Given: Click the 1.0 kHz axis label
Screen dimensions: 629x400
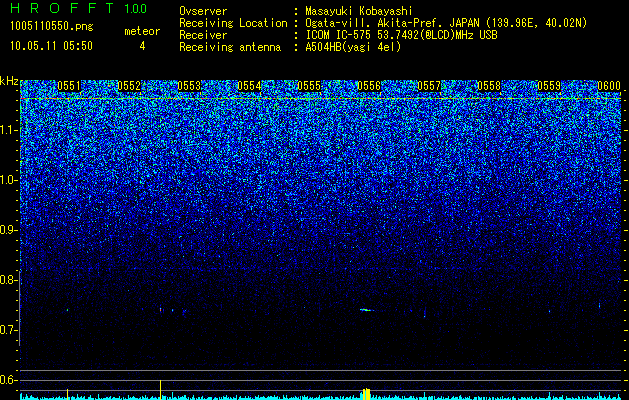Looking at the screenshot, I should (8, 180).
